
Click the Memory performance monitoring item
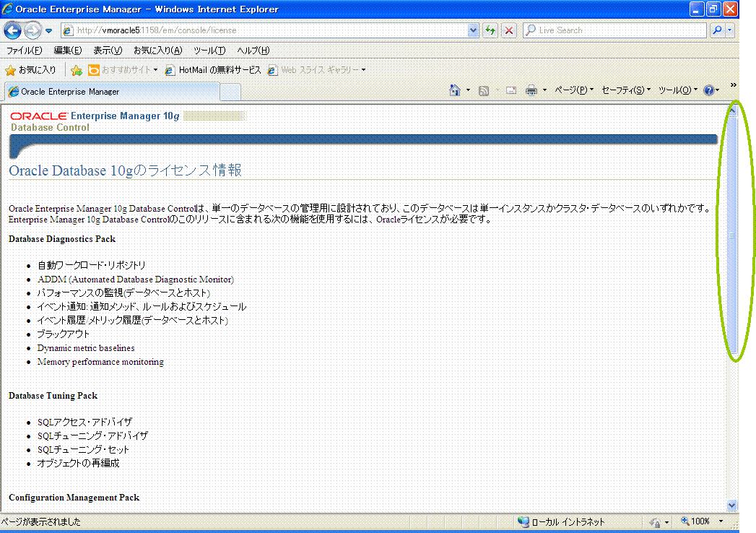(100, 362)
